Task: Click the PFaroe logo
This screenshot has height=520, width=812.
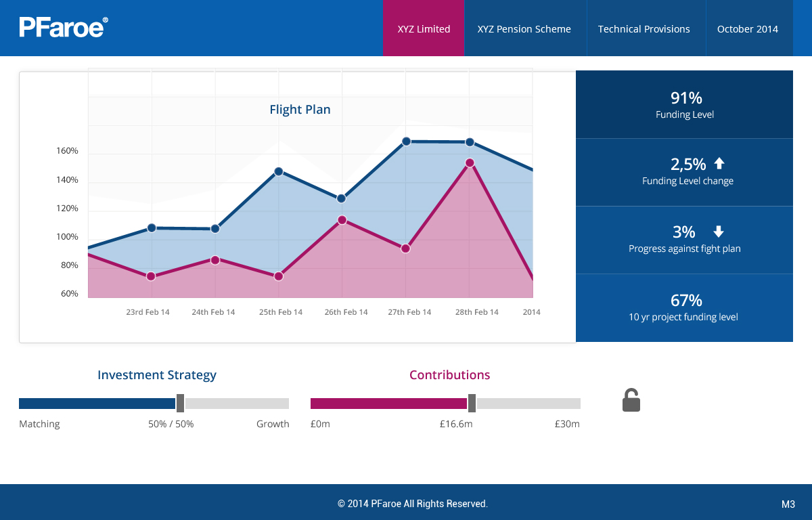Action: 63,27
